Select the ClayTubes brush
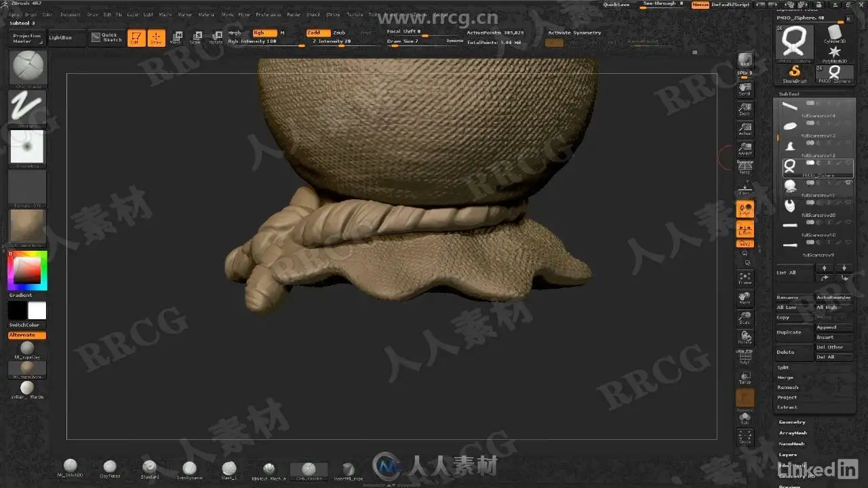868x488 pixels. pos(110,468)
